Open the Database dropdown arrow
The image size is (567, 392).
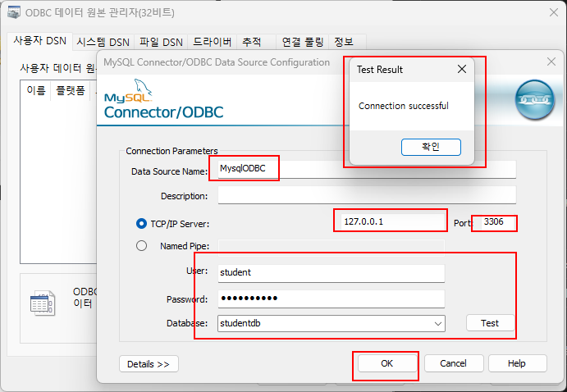[438, 323]
